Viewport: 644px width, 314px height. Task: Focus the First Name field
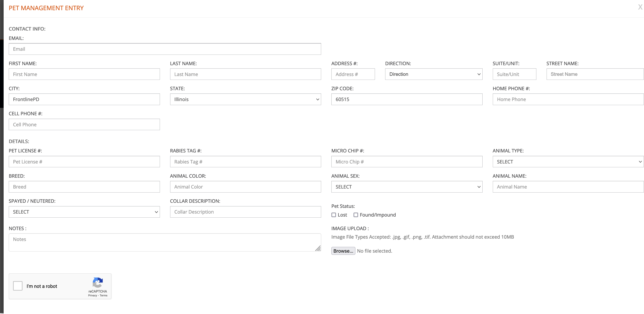point(84,74)
